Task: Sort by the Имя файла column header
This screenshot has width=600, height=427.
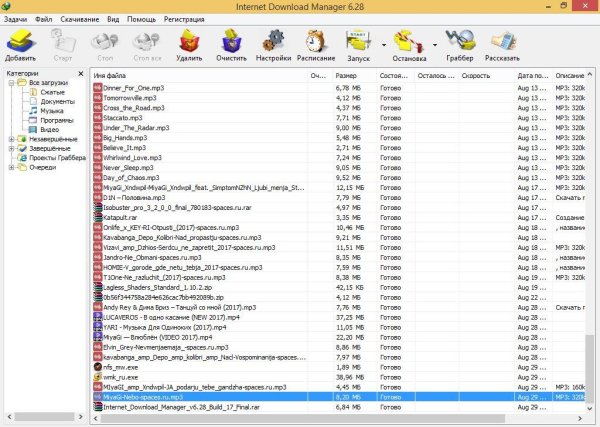Action: [x=199, y=76]
